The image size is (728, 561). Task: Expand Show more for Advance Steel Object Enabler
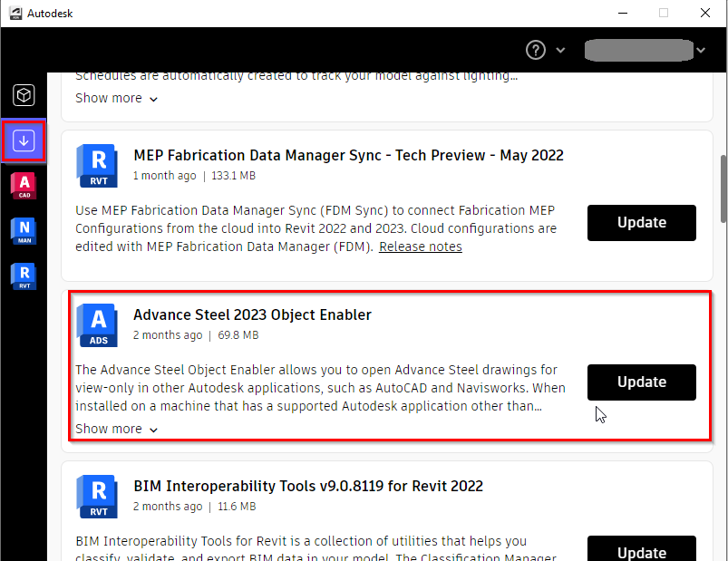pos(117,430)
